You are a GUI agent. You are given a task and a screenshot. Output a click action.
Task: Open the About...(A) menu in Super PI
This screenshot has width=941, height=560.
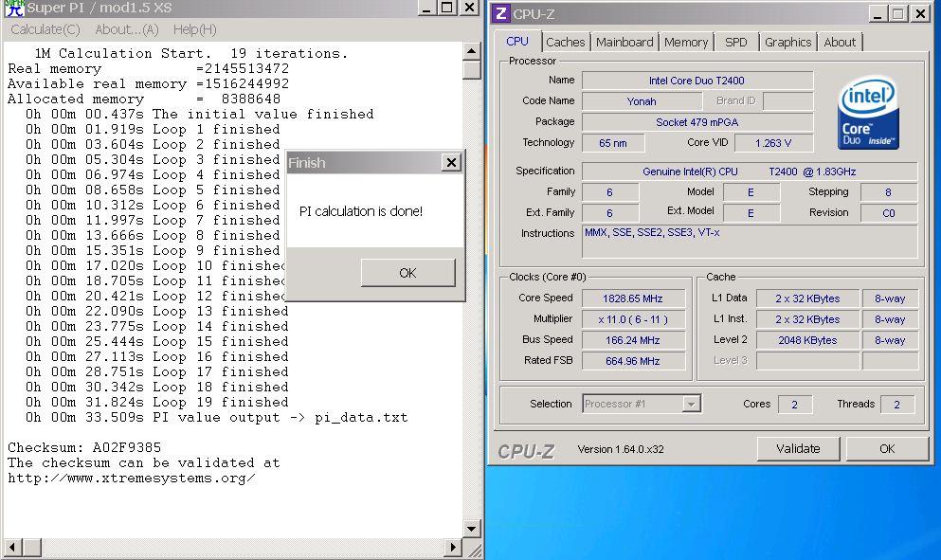coord(127,29)
